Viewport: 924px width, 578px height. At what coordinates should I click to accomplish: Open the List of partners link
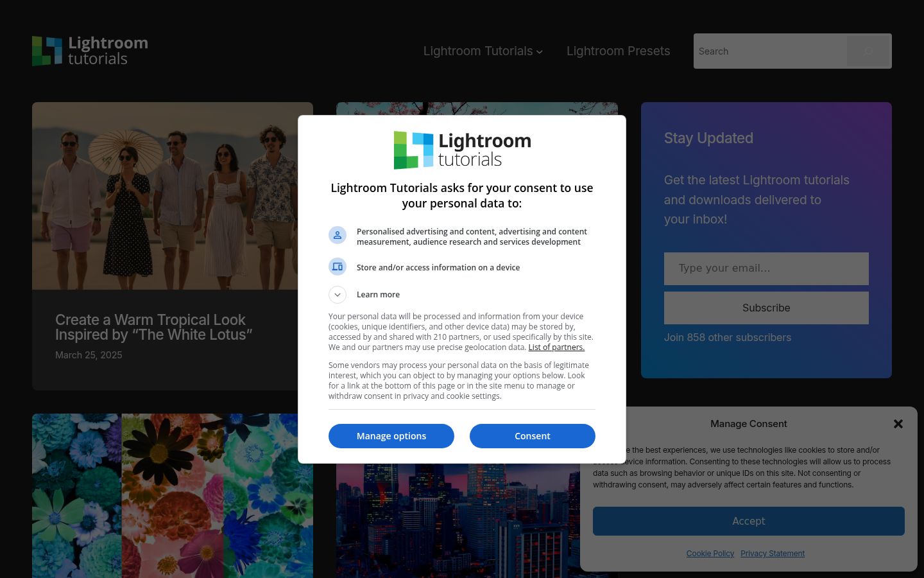556,347
